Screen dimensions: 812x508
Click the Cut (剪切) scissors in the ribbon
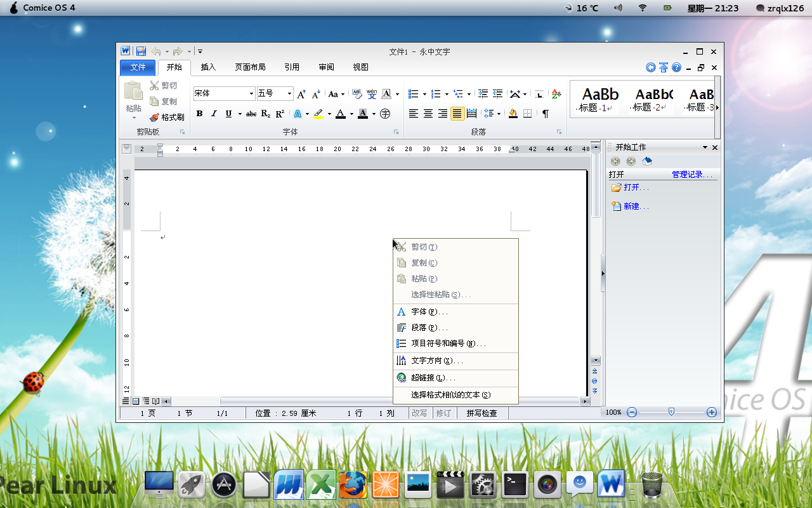[154, 85]
